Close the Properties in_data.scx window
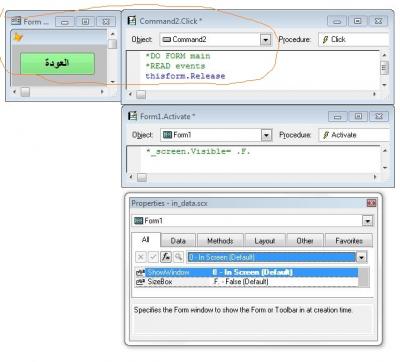 [x=371, y=203]
